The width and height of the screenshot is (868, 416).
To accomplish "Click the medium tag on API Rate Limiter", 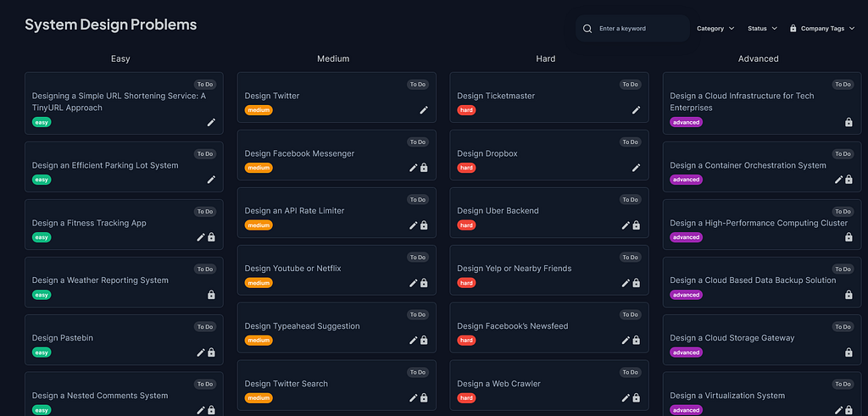I will click(x=259, y=225).
